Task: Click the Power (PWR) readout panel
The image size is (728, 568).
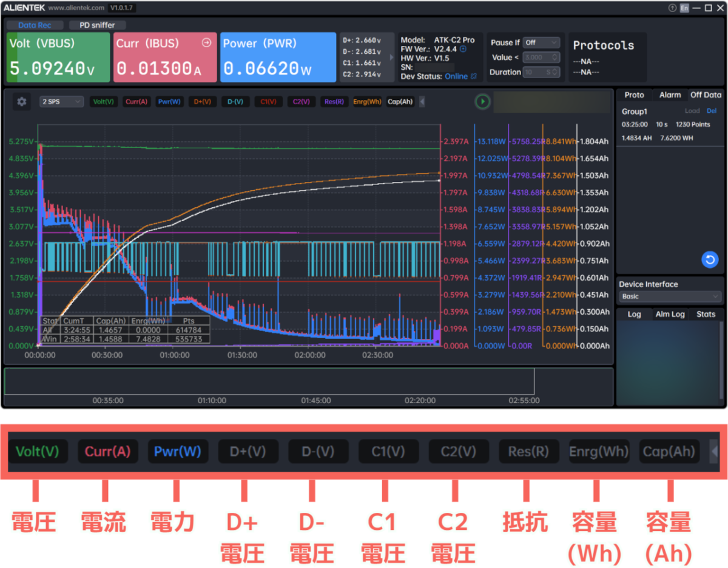Action: click(278, 57)
